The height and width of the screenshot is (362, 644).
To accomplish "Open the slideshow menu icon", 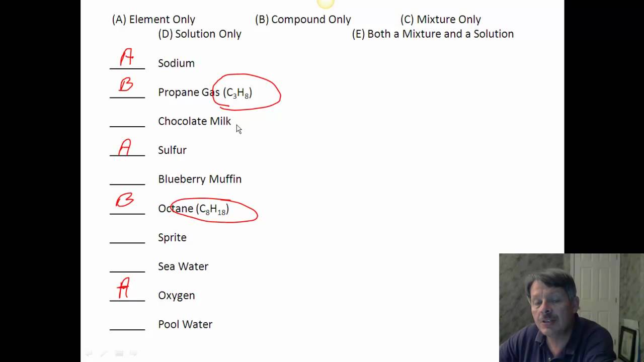I will click(x=119, y=353).
